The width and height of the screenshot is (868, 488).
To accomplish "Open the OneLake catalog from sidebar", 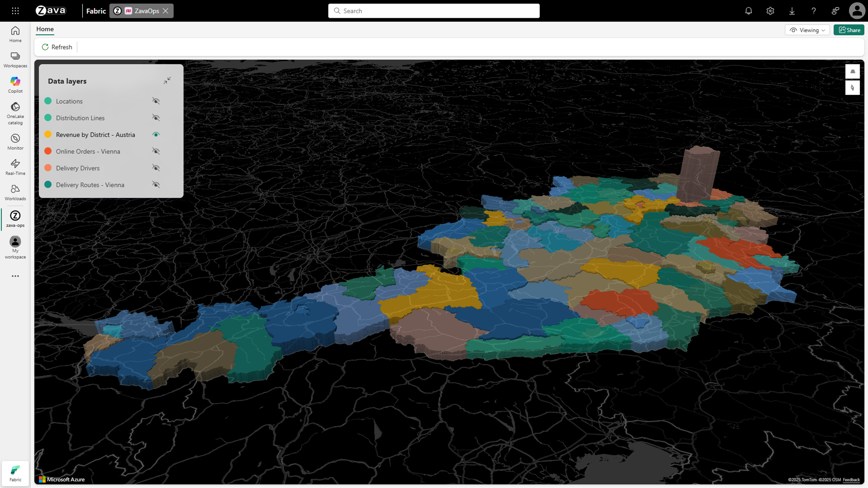I will coord(15,113).
